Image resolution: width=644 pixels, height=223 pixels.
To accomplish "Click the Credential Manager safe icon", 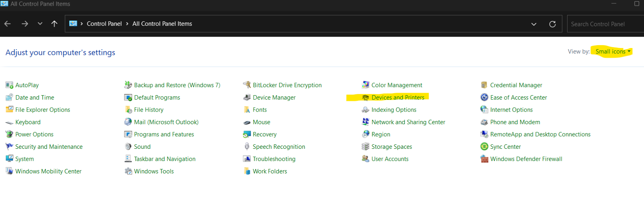I will click(484, 85).
